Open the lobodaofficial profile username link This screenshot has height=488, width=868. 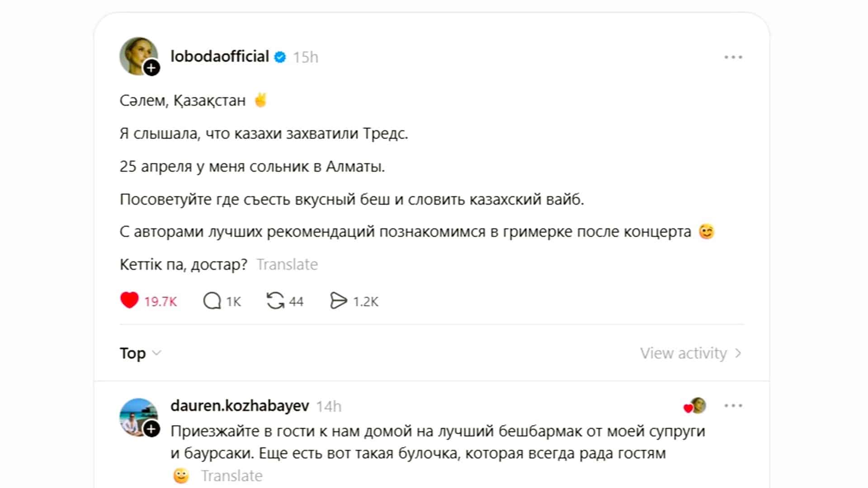pos(220,57)
